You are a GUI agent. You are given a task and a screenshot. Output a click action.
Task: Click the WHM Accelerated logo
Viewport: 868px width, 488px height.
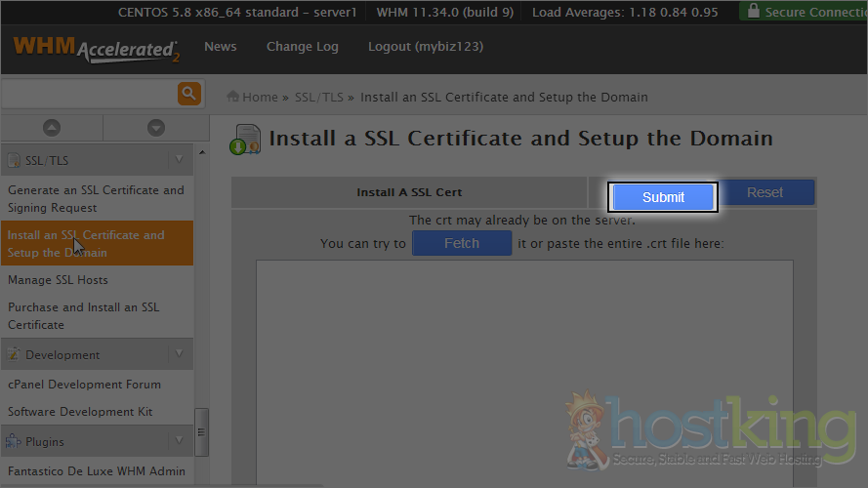pyautogui.click(x=96, y=49)
